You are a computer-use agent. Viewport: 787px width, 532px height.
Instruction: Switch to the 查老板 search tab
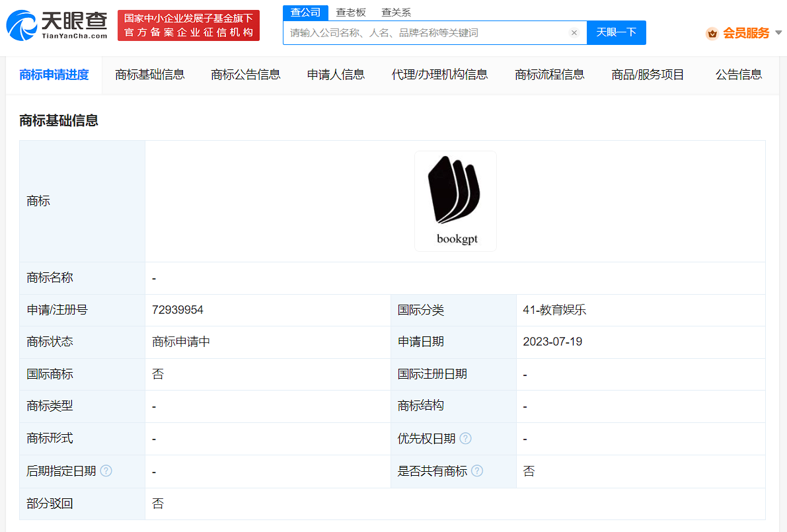click(x=351, y=12)
